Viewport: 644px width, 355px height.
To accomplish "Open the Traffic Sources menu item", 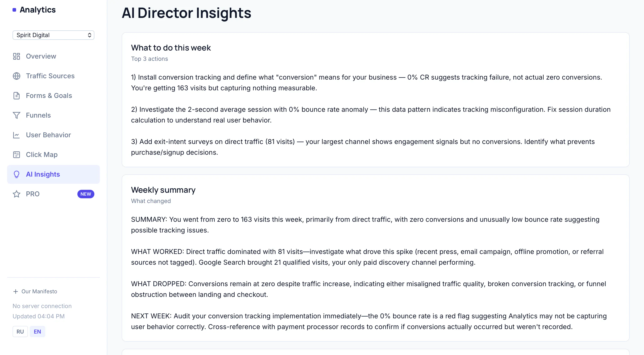I will 53,76.
